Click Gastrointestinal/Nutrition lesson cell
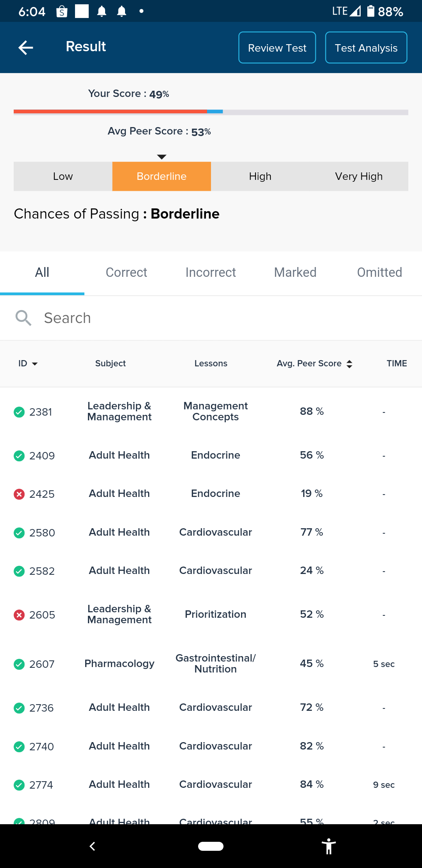Image resolution: width=422 pixels, height=868 pixels. coord(216,664)
